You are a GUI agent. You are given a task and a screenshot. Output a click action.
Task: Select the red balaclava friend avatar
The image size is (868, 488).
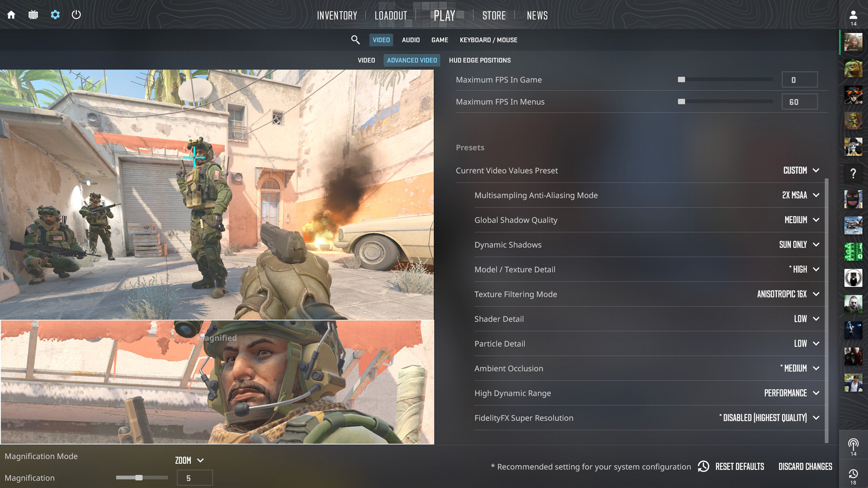tap(853, 199)
